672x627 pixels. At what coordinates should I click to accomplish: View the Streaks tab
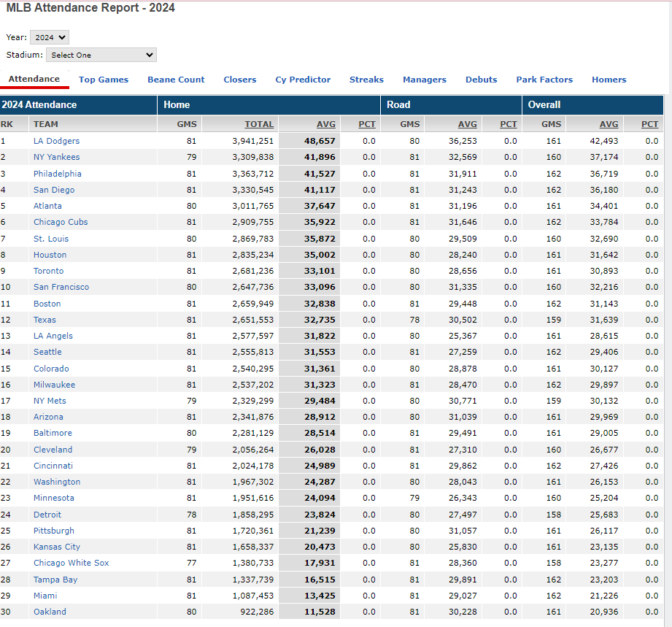366,80
